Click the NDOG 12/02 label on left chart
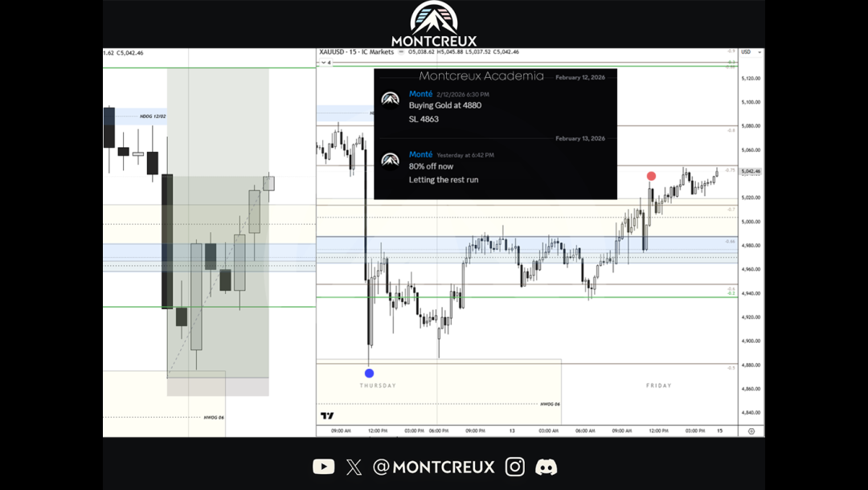 [153, 116]
